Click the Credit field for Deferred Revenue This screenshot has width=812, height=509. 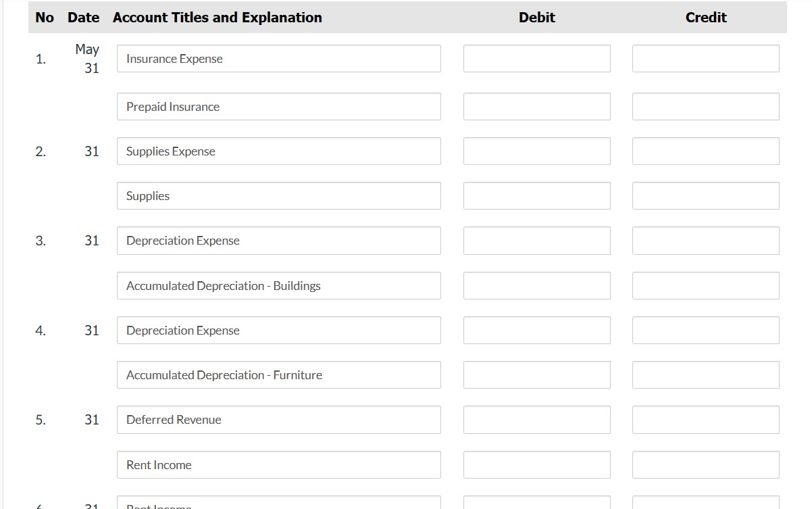click(x=706, y=420)
